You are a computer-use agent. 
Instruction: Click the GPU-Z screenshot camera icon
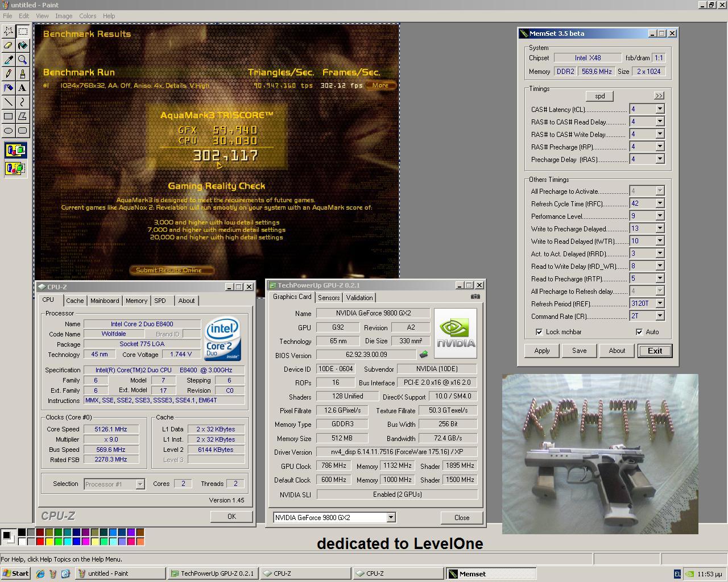(475, 296)
